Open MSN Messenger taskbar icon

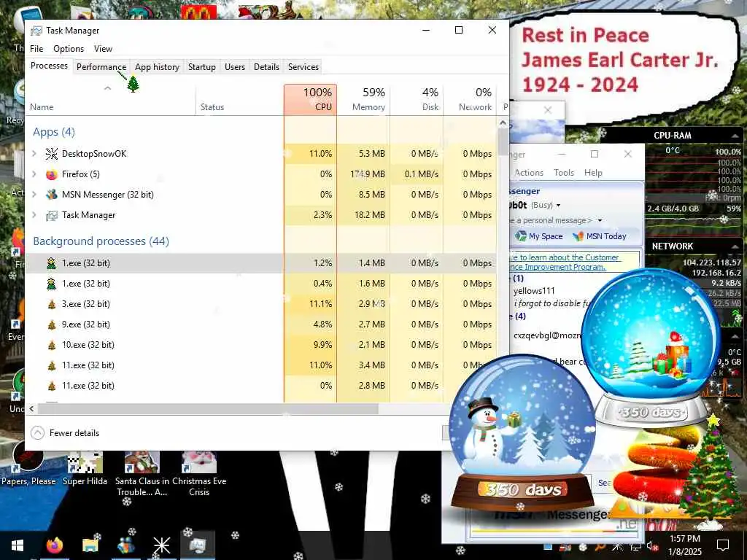coord(125,545)
